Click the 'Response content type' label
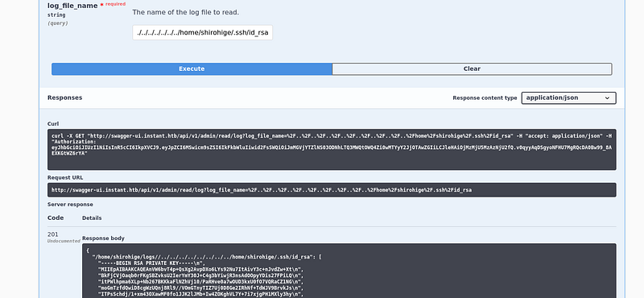The width and height of the screenshot is (644, 298). pos(485,97)
